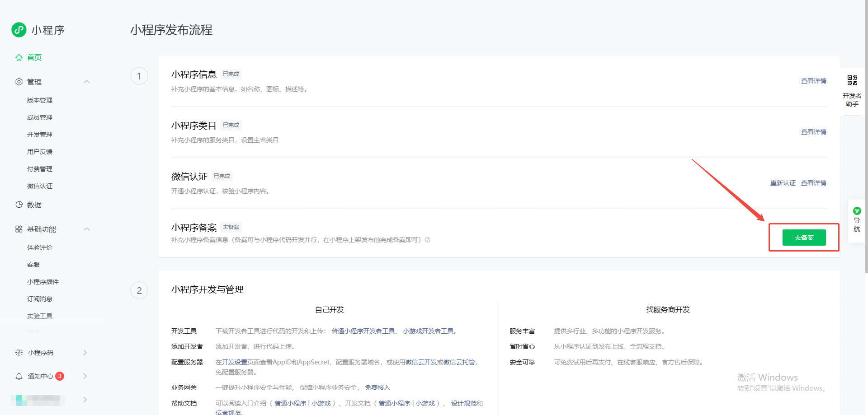868x415 pixels.
Task: Open 版本管理 in the sidebar
Action: point(40,100)
